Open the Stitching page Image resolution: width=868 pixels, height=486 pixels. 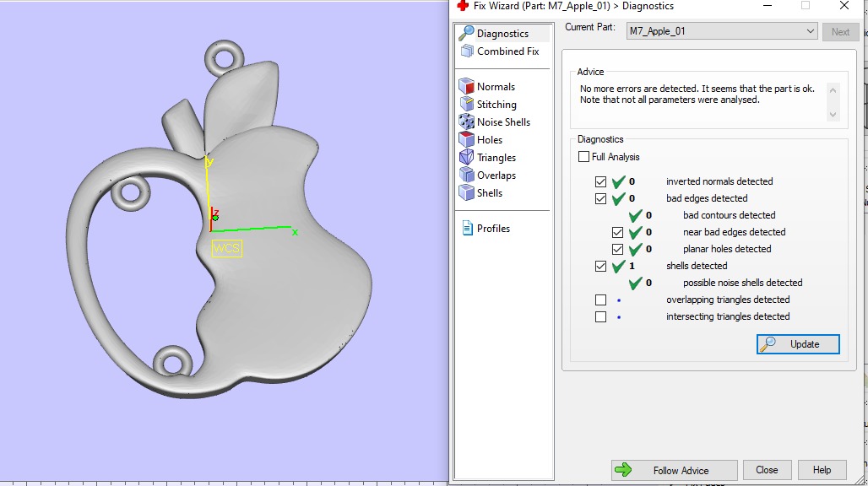(496, 105)
